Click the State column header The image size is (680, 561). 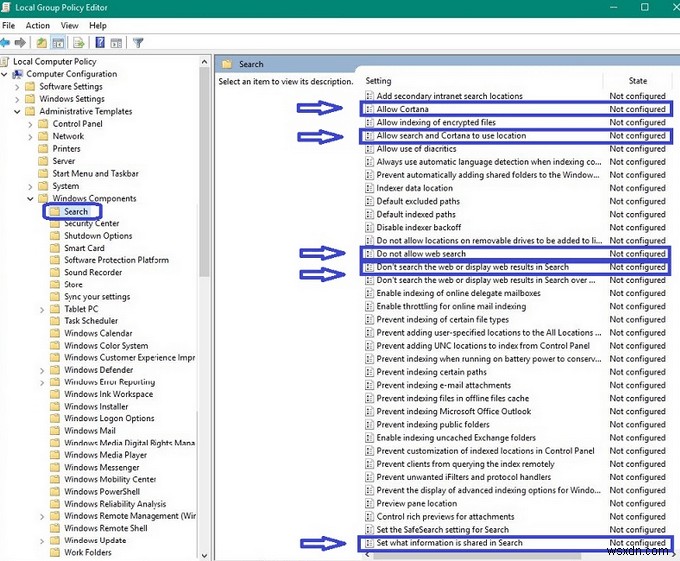(x=638, y=81)
